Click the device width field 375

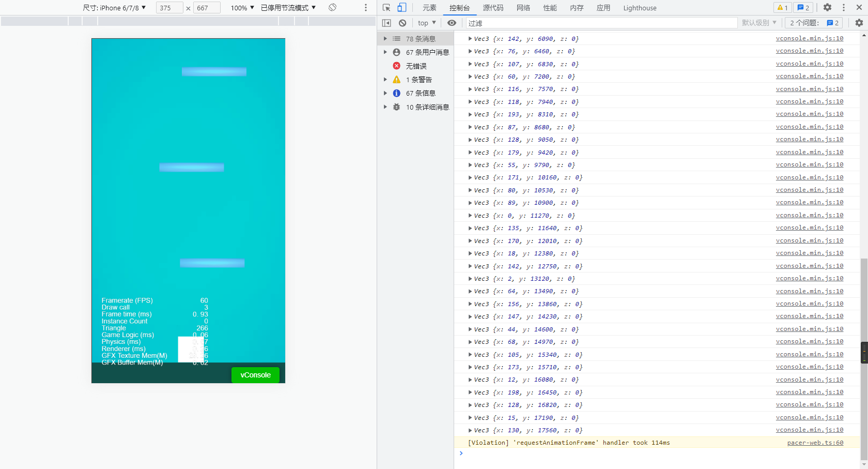169,8
